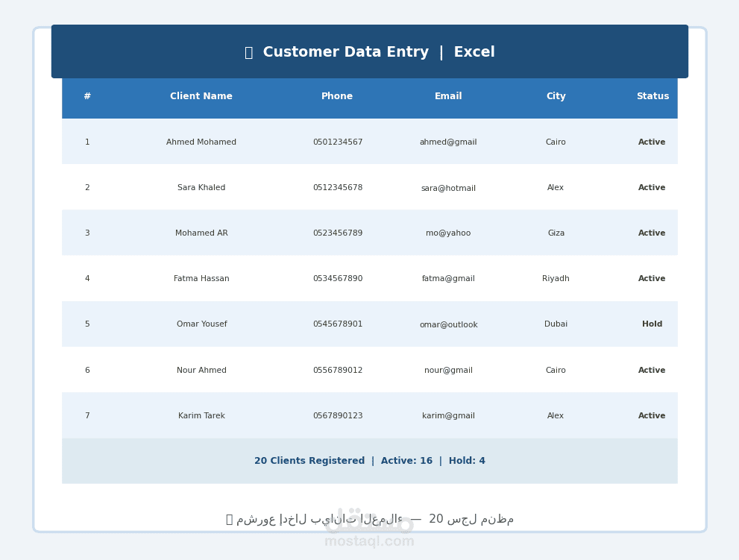Click Active status for Sara Khaled
This screenshot has height=560, width=739.
[x=652, y=188]
